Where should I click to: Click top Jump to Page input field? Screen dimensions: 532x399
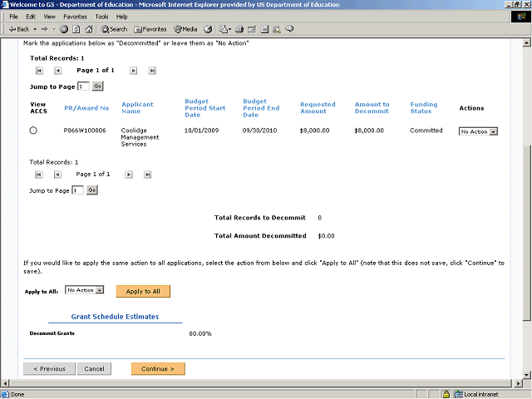(83, 86)
